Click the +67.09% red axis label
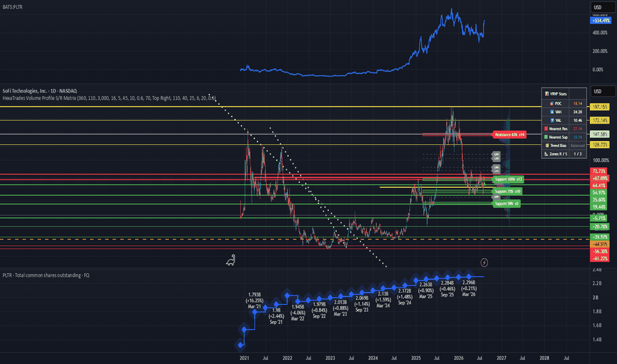Viewport: 617px width, 364px height. [600, 178]
